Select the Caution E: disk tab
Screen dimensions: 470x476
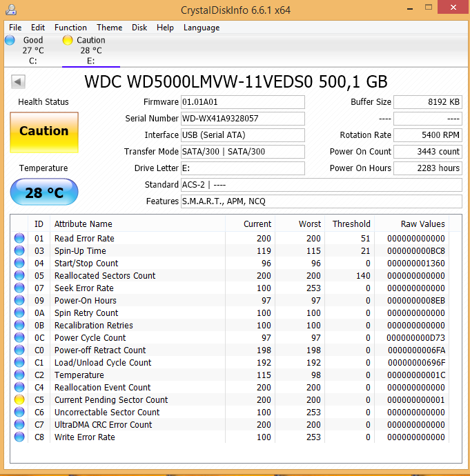(x=91, y=50)
